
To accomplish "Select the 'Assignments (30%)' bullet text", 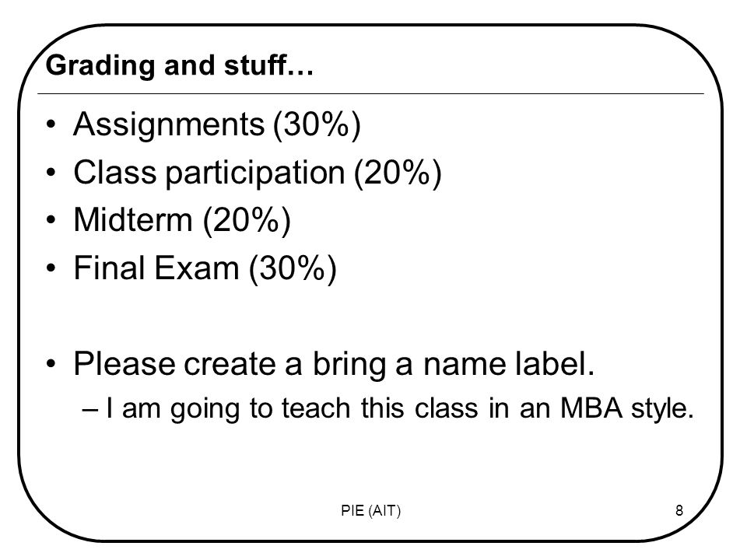I will click(217, 124).
